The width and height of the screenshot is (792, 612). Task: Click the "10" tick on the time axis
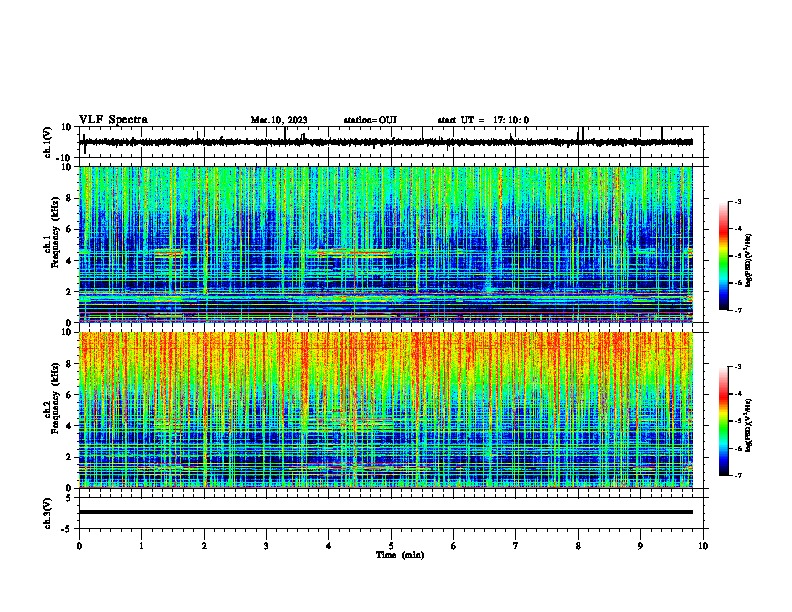point(703,546)
